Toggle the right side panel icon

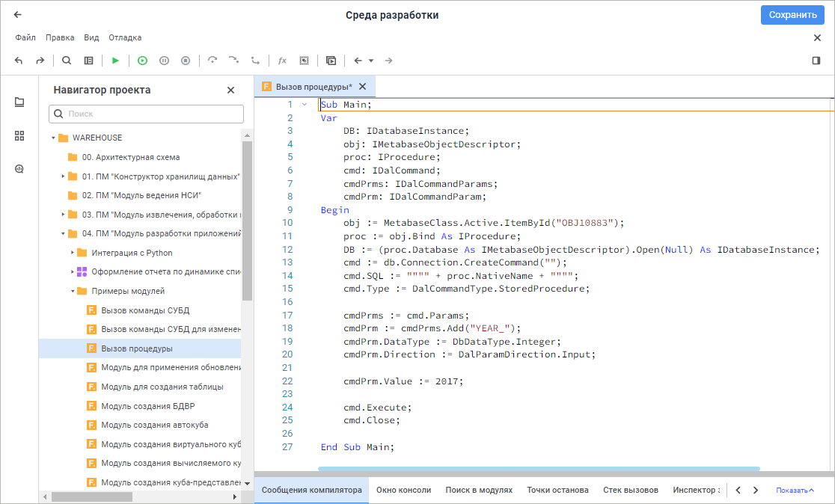(x=816, y=61)
